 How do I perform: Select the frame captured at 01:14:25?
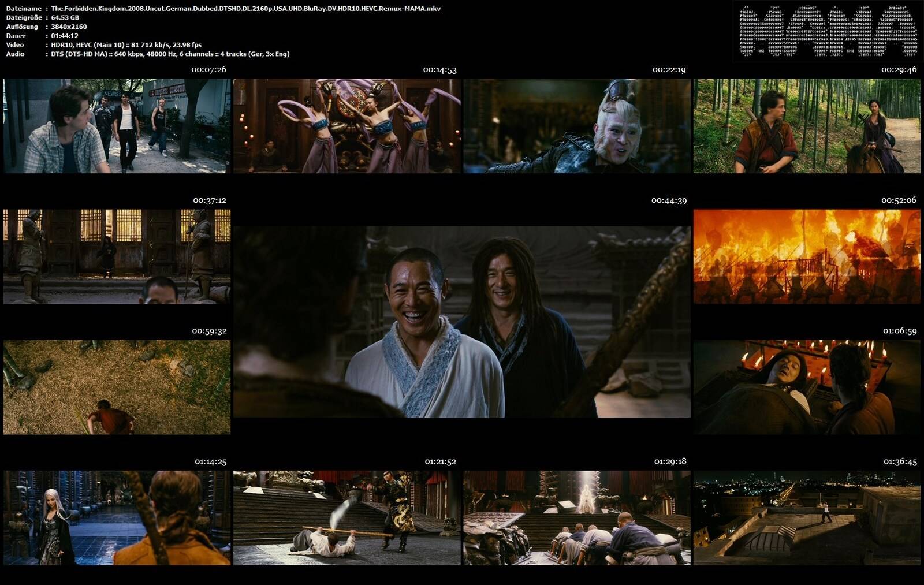pyautogui.click(x=117, y=517)
